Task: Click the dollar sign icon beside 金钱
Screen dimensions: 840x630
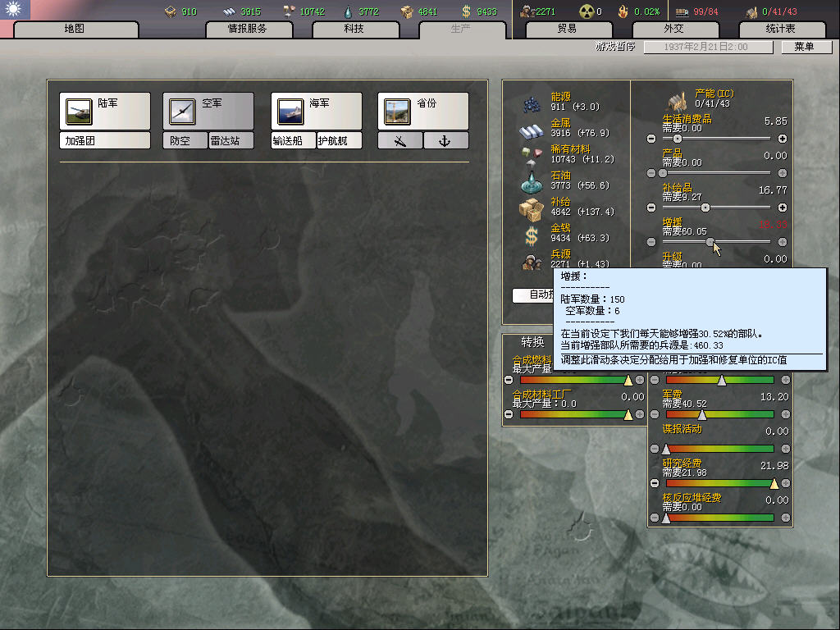Action: [x=531, y=235]
